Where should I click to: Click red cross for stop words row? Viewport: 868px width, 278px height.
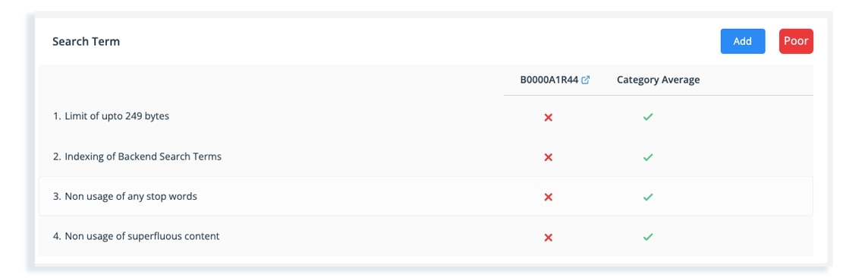549,197
